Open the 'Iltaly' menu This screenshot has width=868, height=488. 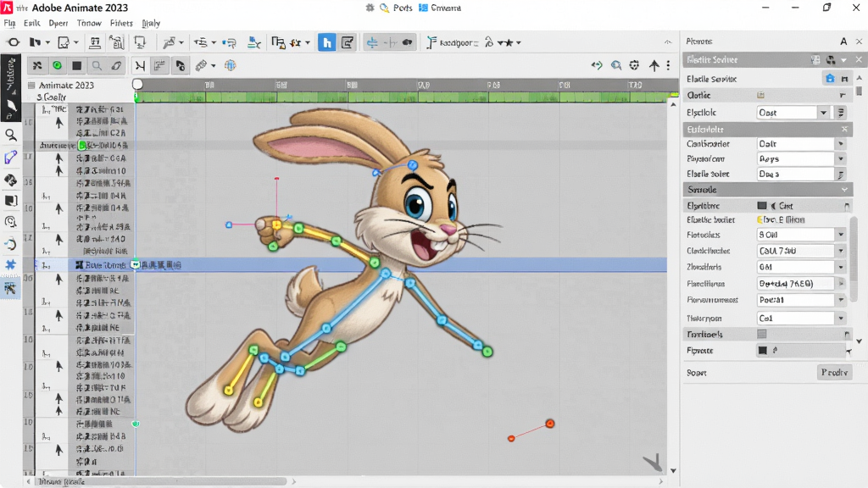(x=151, y=23)
